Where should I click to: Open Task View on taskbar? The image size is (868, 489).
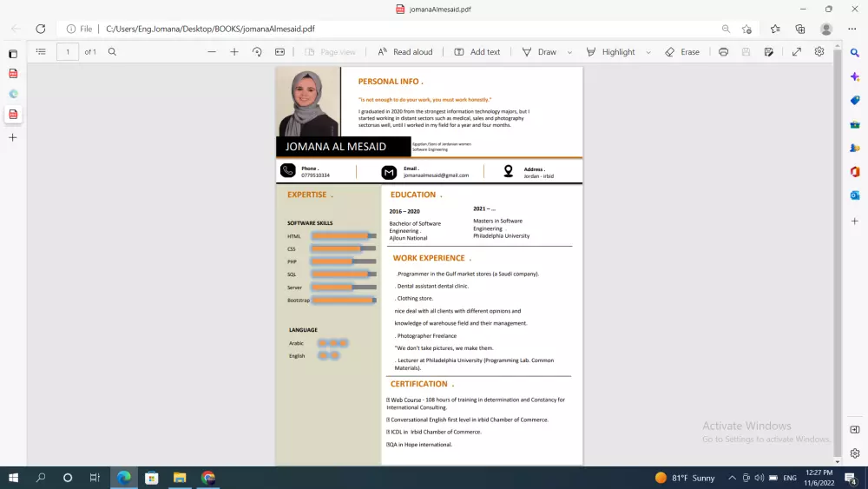[x=95, y=478]
